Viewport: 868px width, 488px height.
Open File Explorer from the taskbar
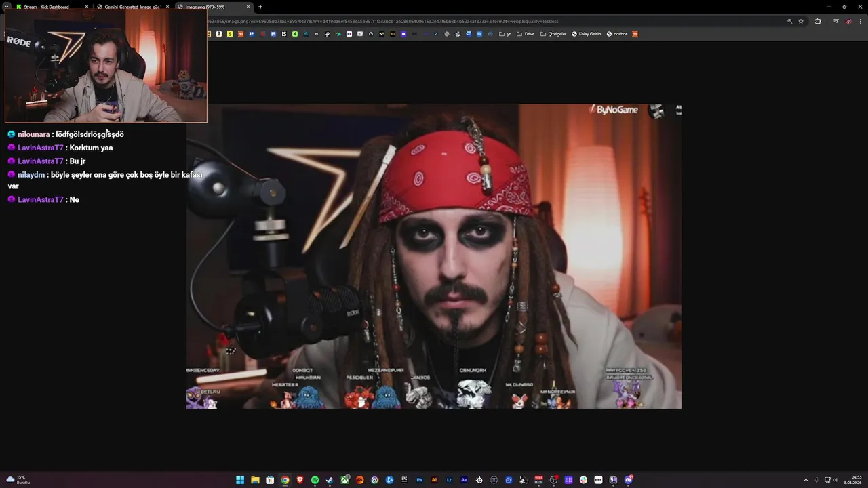(255, 480)
